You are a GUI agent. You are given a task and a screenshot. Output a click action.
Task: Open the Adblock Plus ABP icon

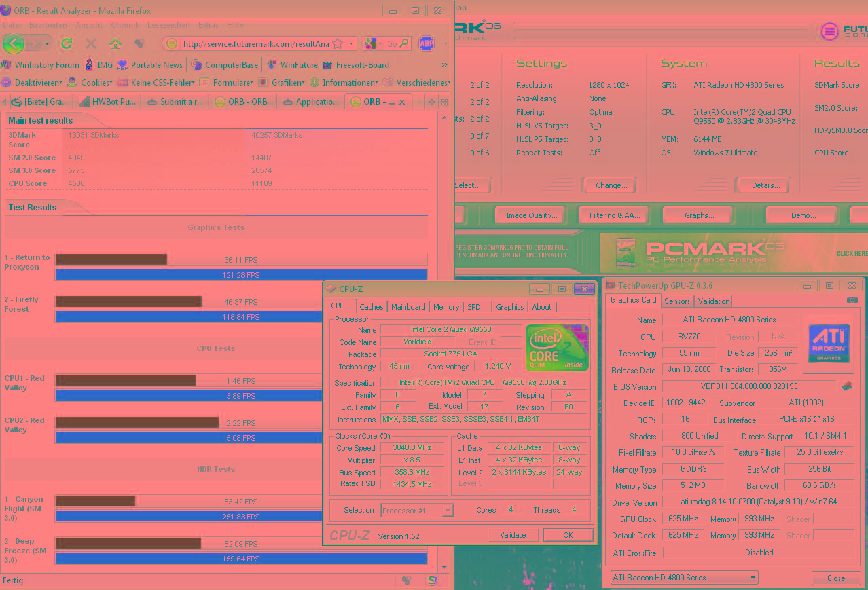coord(427,43)
